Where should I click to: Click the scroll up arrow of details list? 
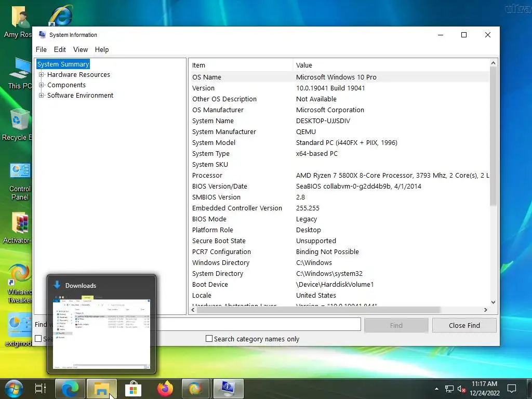click(x=493, y=63)
